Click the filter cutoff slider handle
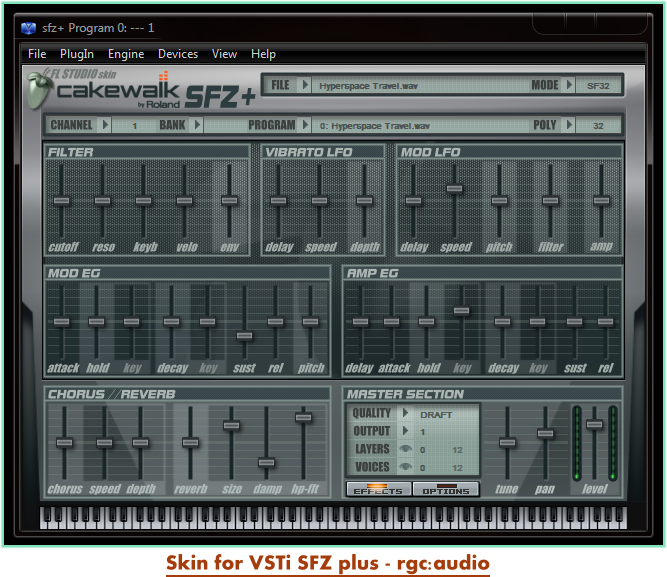 62,201
